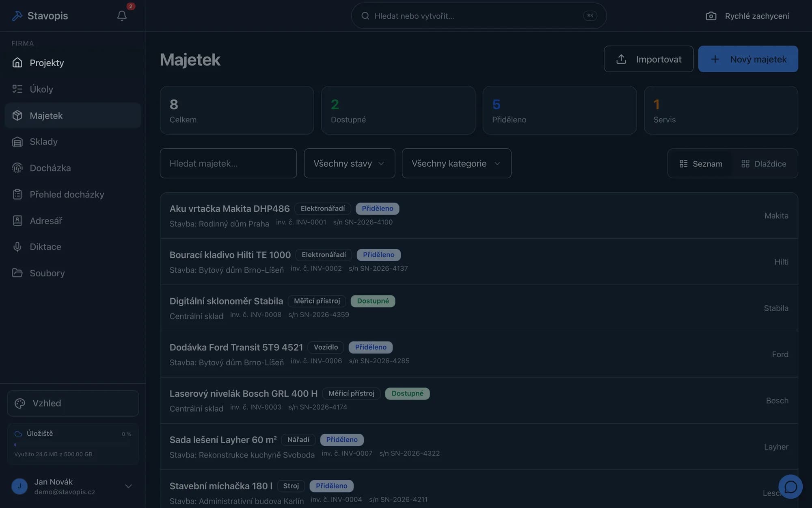Filter by the Přiděleno stat card
812x508 pixels.
point(559,110)
